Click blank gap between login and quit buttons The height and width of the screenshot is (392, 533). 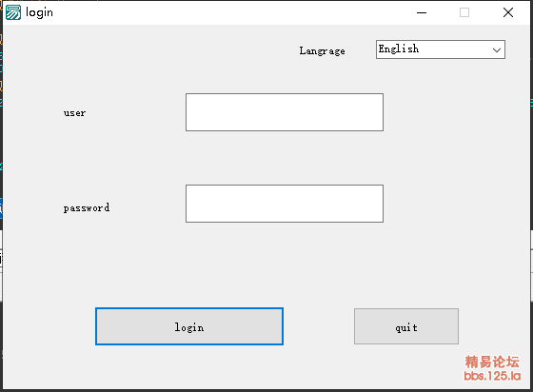tap(319, 326)
